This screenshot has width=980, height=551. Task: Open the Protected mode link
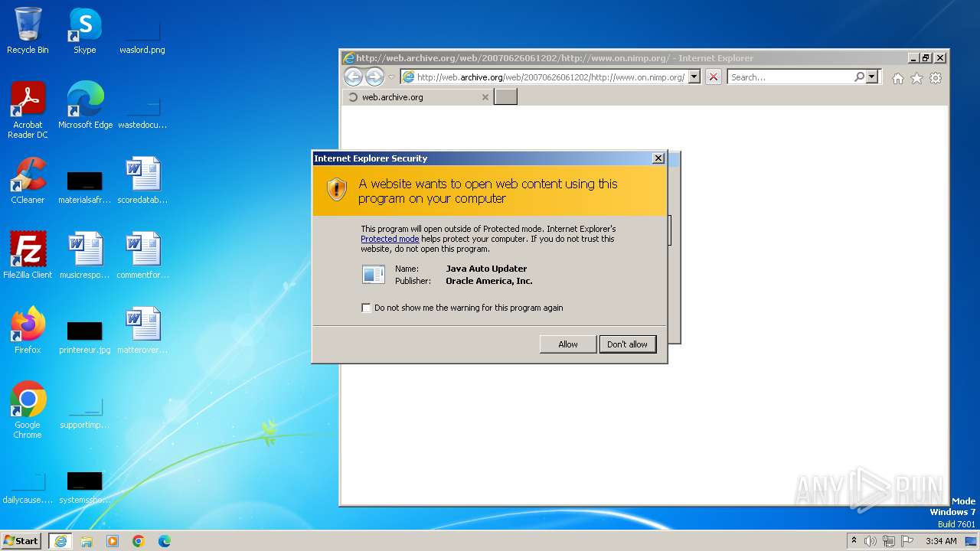click(x=390, y=239)
